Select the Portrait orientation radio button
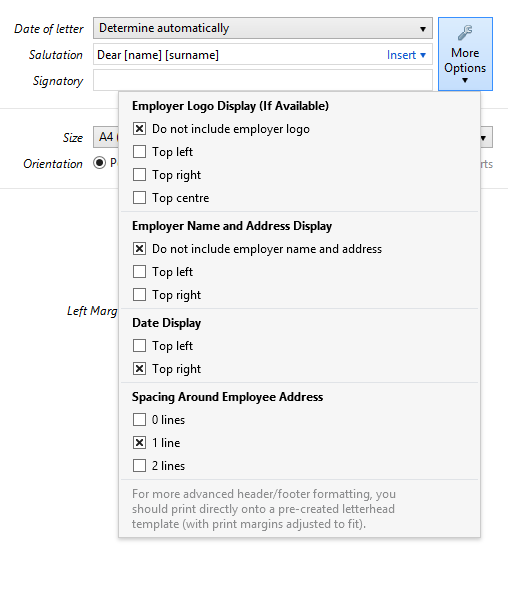Image resolution: width=508 pixels, height=614 pixels. [99, 163]
